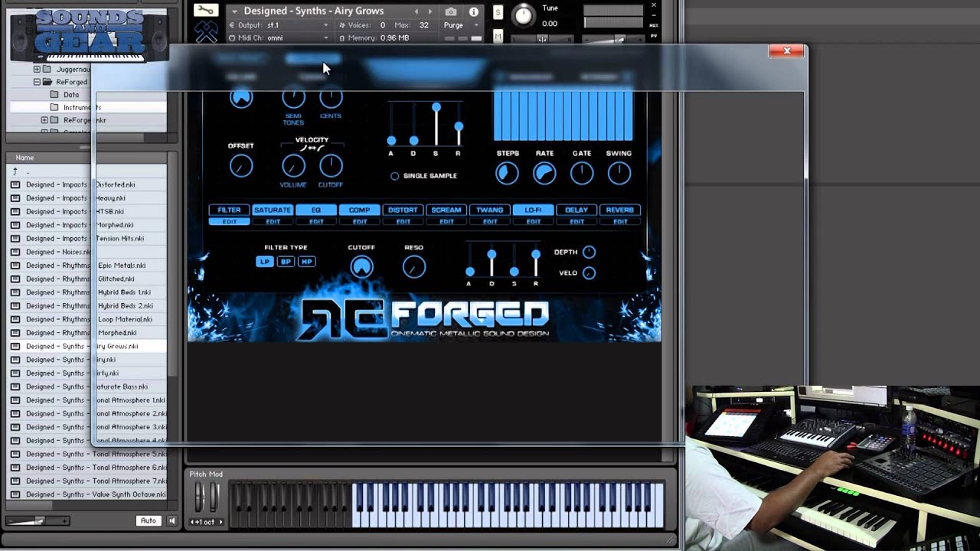Toggle the DELAY effect button
980x551 pixels.
[577, 210]
